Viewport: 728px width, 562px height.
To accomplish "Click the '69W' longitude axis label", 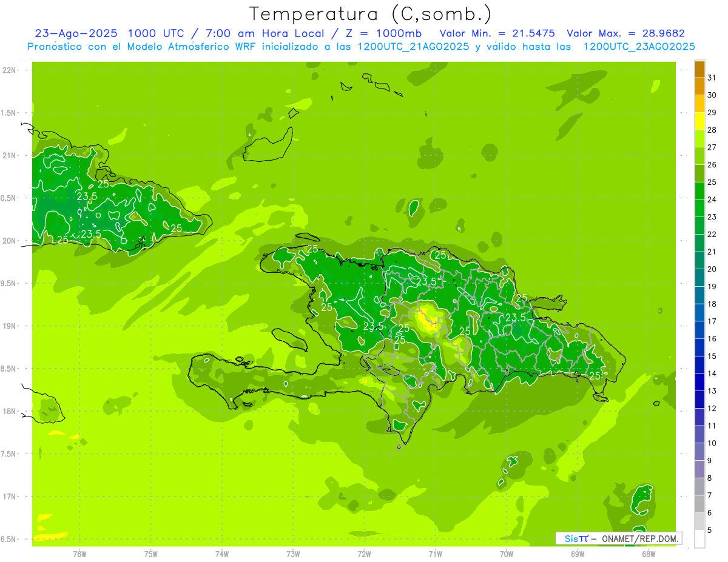I will [578, 554].
